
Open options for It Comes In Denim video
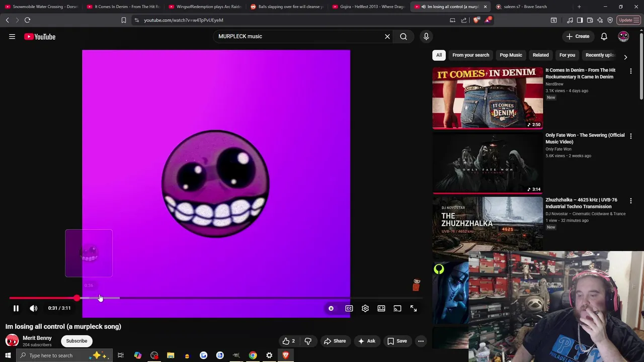630,71
